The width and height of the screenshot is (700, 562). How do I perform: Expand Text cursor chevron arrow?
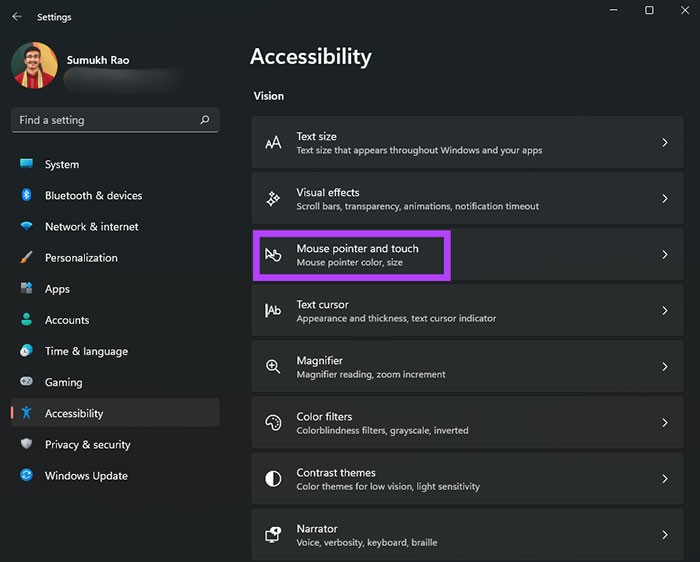click(x=664, y=311)
